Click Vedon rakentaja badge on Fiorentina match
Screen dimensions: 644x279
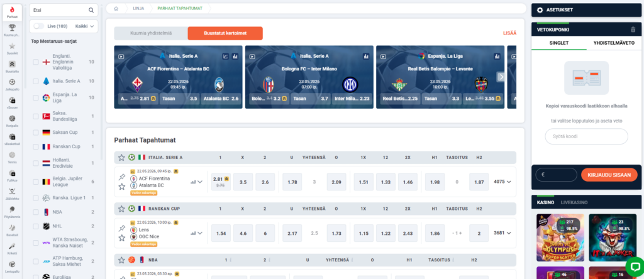coord(143,192)
